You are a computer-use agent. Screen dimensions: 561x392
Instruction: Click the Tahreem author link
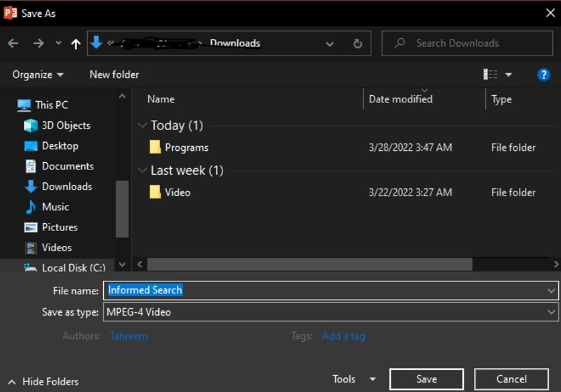[129, 336]
